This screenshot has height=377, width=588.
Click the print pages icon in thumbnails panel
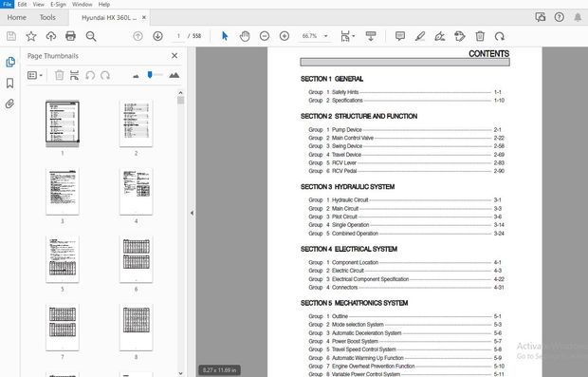(74, 75)
